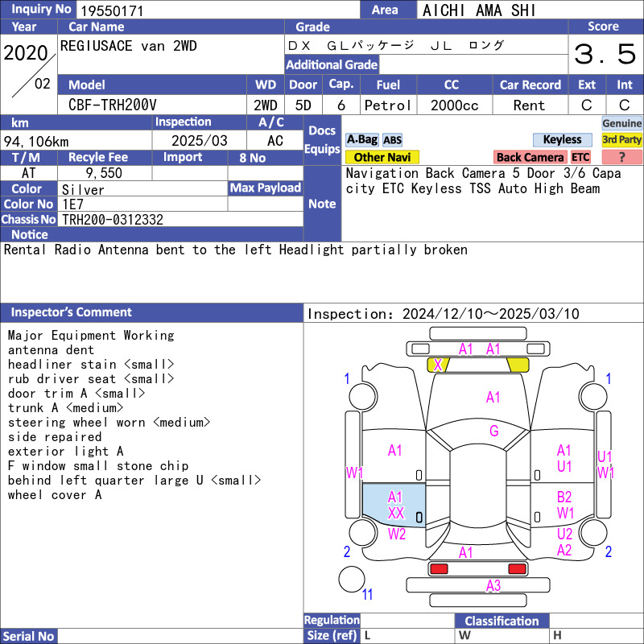Click the red ETC equipment badge

580,158
